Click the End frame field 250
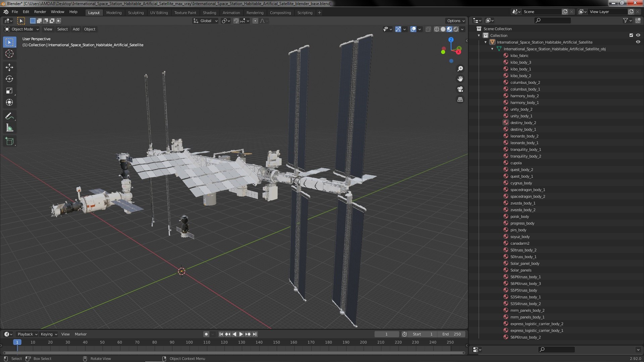Viewport: 644px width, 362px height. [x=452, y=334]
